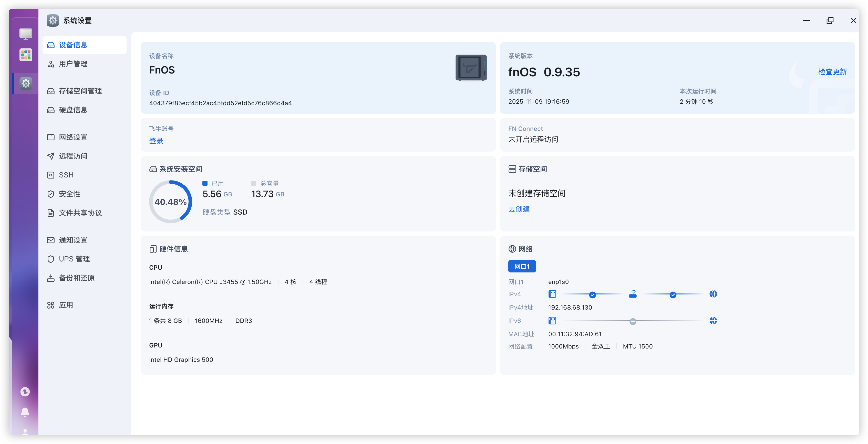The height and width of the screenshot is (444, 868).
Task: Open 硬盘信息 page
Action: coord(73,110)
